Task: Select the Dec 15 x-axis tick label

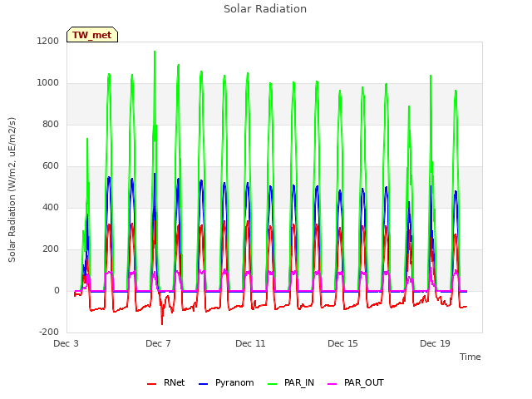Action: 342,343
